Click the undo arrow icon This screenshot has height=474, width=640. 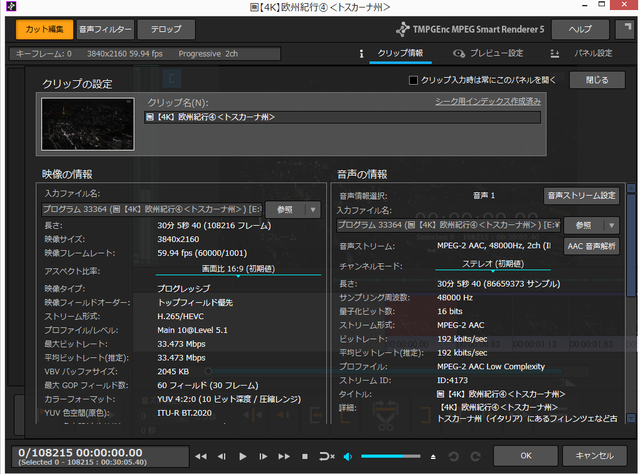[453, 456]
